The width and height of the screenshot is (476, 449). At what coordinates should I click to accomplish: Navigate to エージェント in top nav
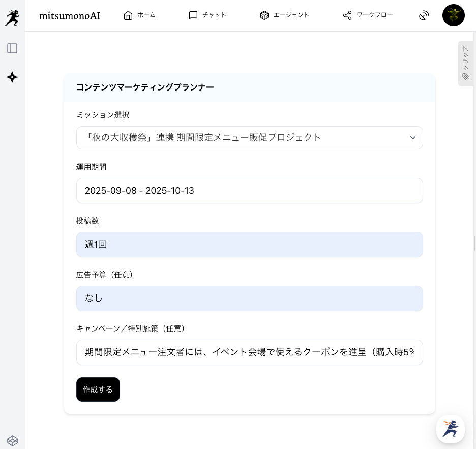(284, 15)
